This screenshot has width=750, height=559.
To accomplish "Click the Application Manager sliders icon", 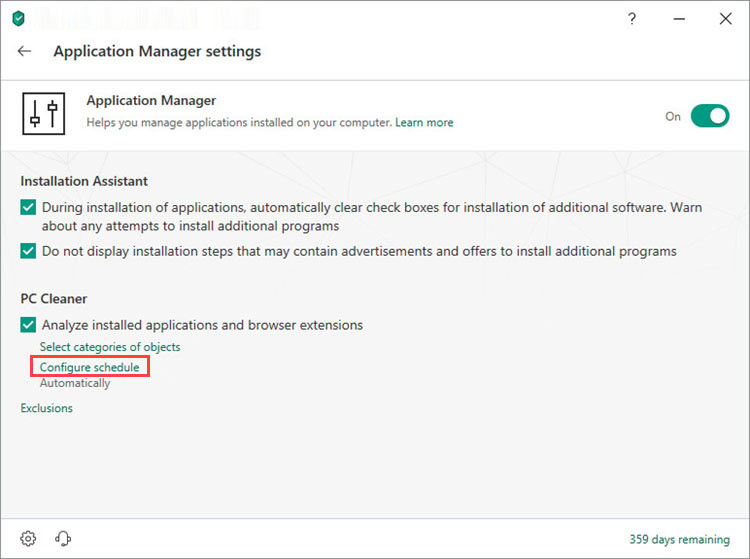I will pyautogui.click(x=44, y=114).
